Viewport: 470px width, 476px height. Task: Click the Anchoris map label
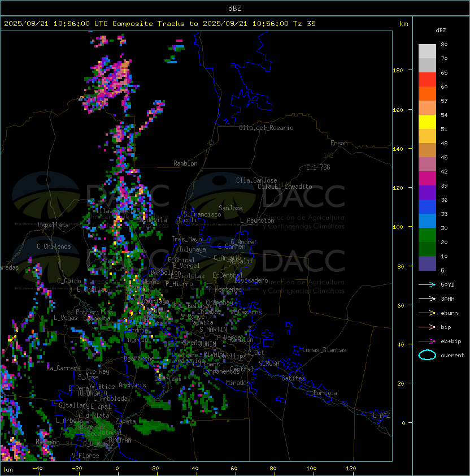(x=132, y=385)
